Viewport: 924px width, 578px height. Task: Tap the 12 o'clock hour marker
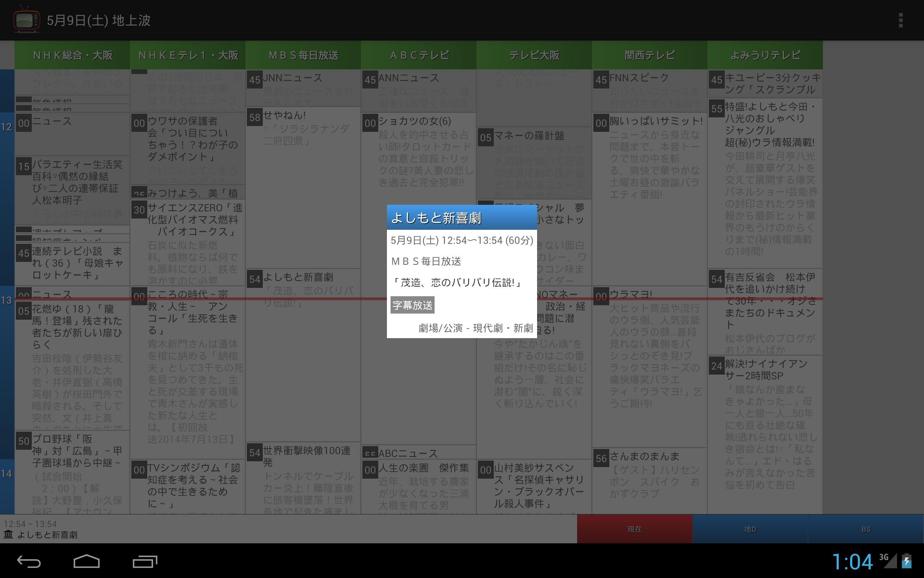tap(6, 126)
